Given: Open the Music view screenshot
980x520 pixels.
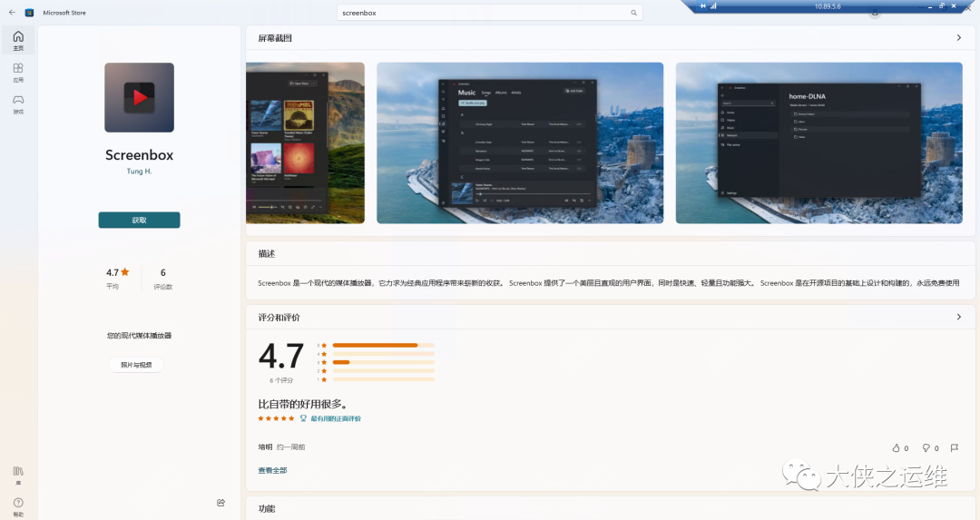Looking at the screenshot, I should click(520, 143).
